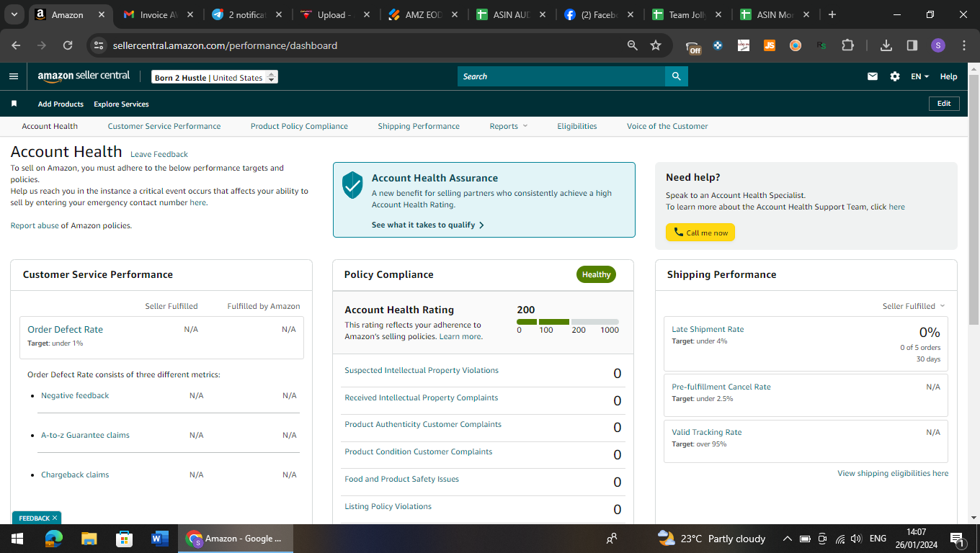Open File Explorer from taskbar
The image size is (980, 553).
89,539
